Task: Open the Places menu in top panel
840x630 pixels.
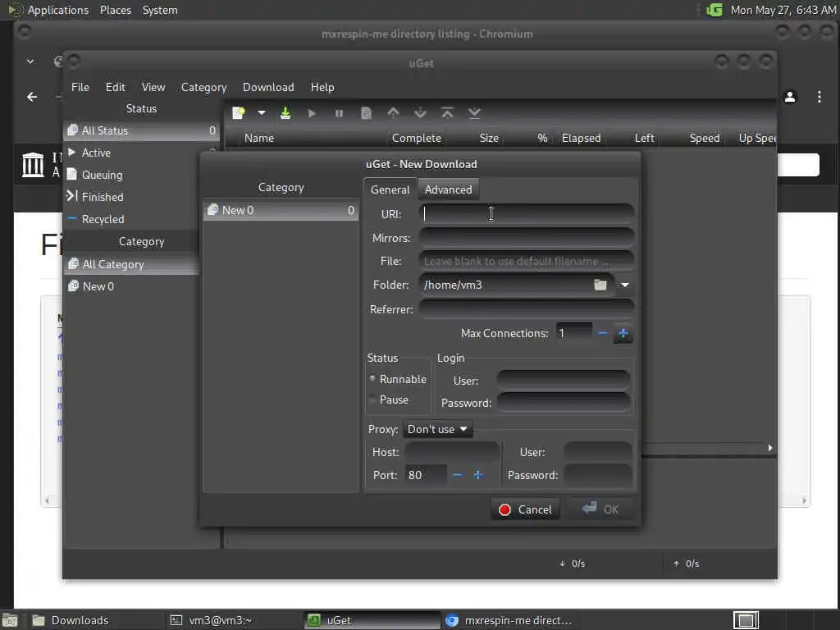Action: (115, 10)
